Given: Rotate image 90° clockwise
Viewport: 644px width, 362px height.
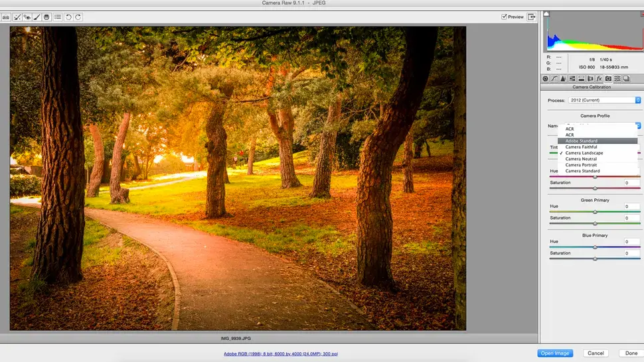Looking at the screenshot, I should (x=78, y=17).
